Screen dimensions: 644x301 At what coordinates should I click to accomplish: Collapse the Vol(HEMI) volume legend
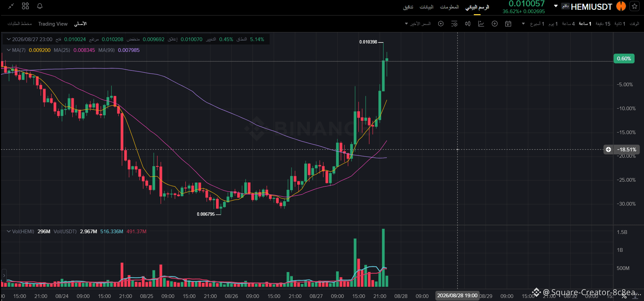coord(9,232)
